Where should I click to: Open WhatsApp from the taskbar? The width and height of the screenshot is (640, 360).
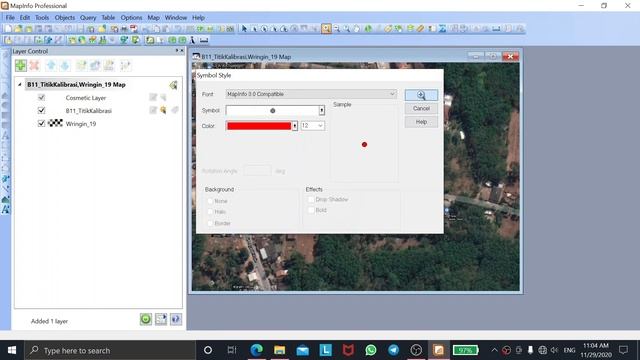coord(371,350)
